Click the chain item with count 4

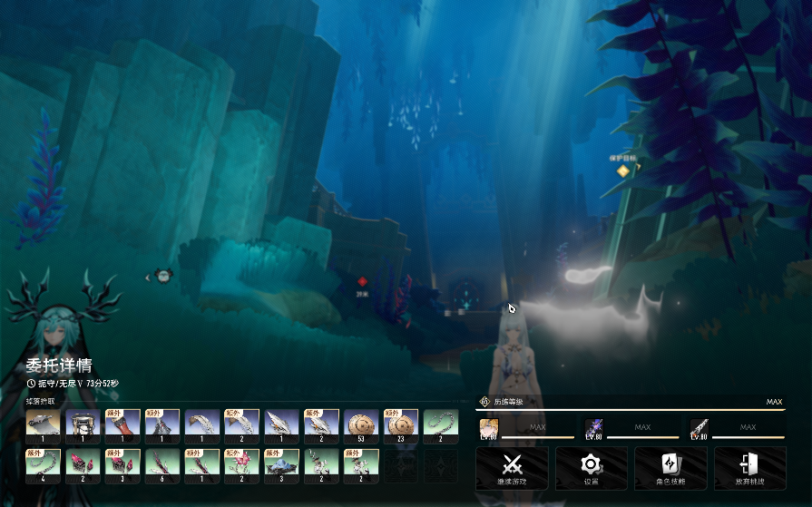[43, 465]
